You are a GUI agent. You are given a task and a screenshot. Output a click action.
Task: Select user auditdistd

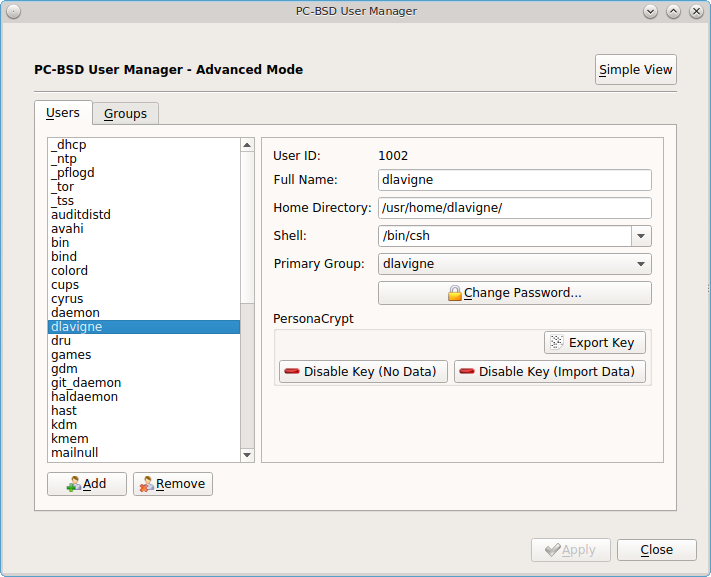pos(144,215)
